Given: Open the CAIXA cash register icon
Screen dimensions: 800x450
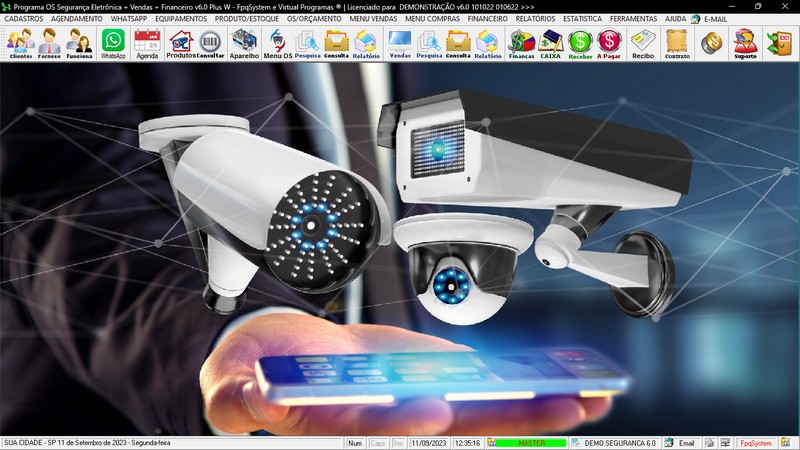Looking at the screenshot, I should [x=551, y=44].
